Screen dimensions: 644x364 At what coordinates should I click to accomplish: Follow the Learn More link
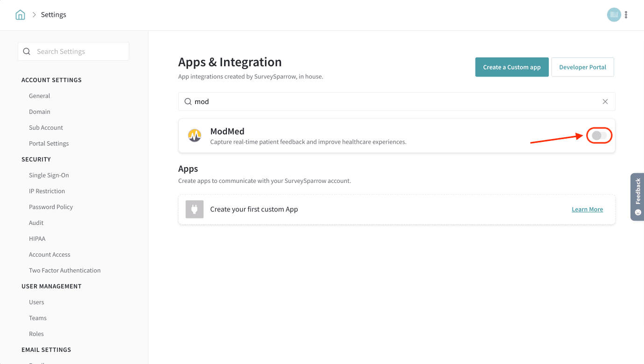(x=587, y=210)
